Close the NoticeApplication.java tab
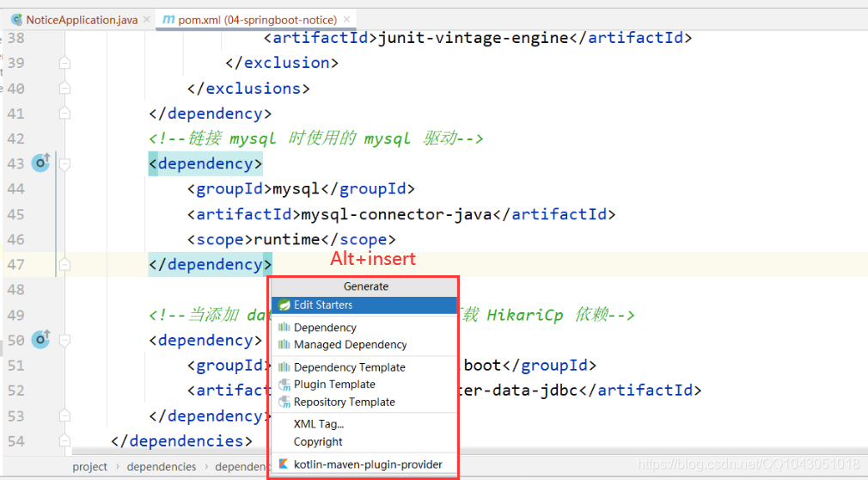Image resolution: width=868 pixels, height=480 pixels. click(147, 20)
